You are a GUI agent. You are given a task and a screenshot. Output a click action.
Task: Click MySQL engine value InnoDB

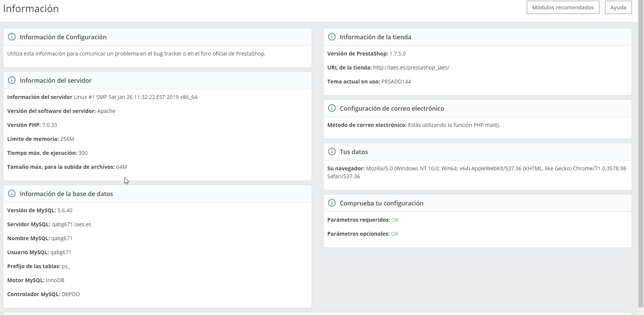coord(55,280)
